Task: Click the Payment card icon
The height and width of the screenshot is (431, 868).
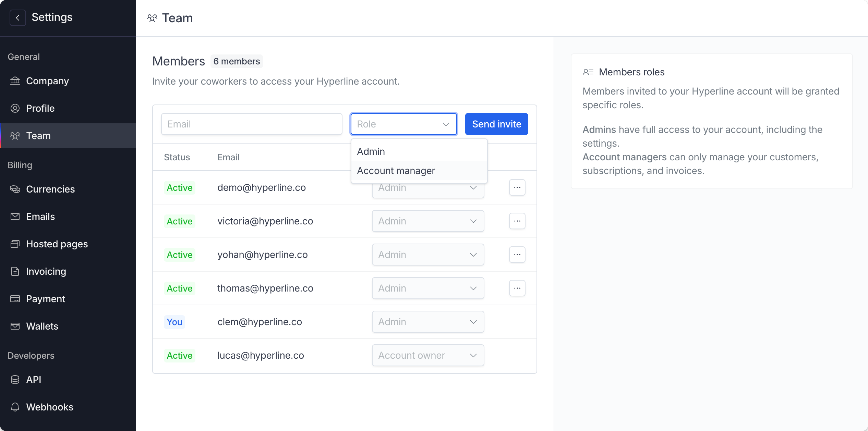Action: pos(15,299)
